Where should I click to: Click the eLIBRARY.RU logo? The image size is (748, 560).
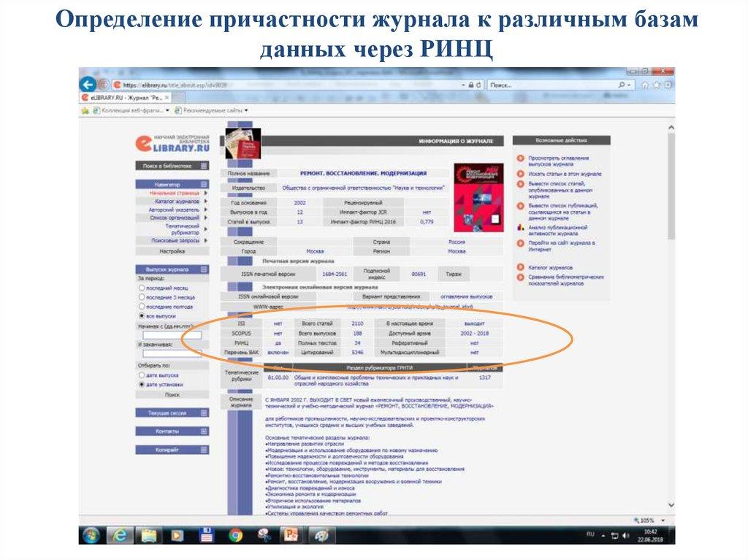point(172,143)
